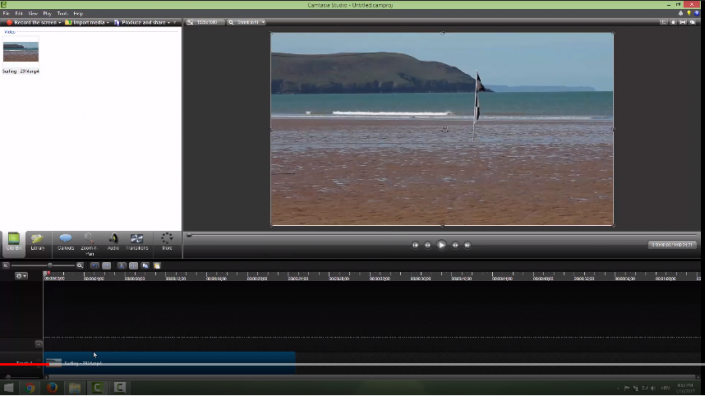This screenshot has height=396, width=705.
Task: Open File Explorer from the taskbar
Action: pos(75,387)
